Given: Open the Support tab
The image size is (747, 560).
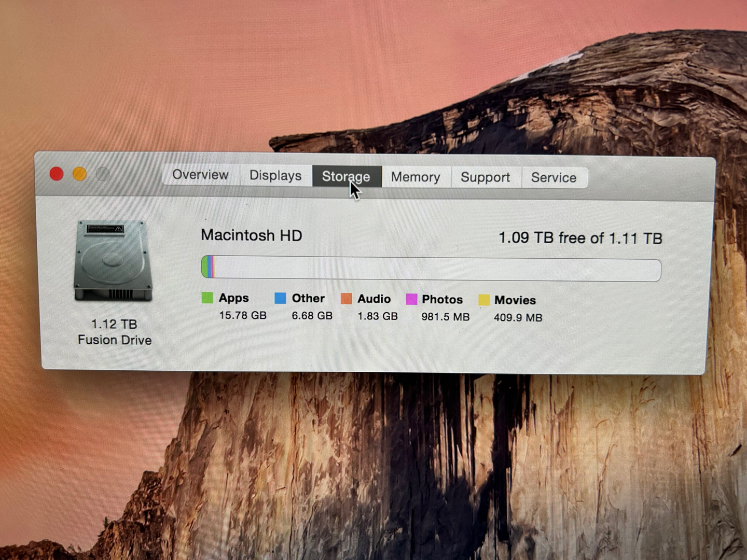Looking at the screenshot, I should pos(485,177).
